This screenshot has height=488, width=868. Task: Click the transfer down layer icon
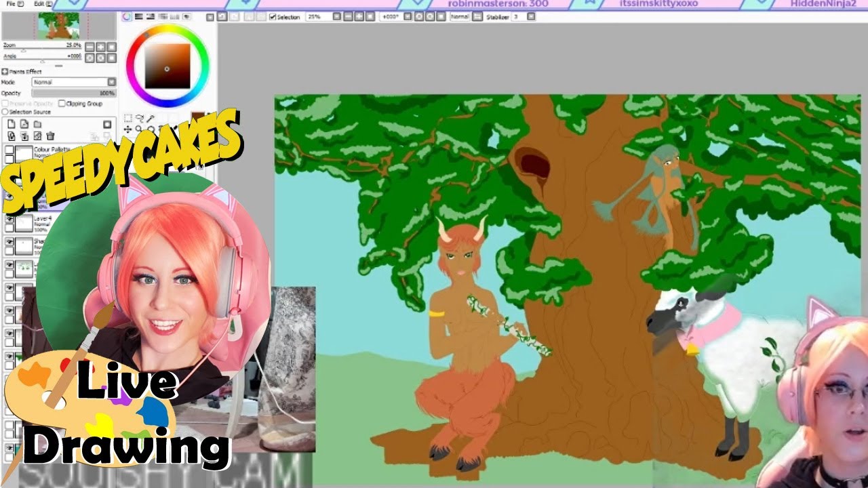point(11,136)
